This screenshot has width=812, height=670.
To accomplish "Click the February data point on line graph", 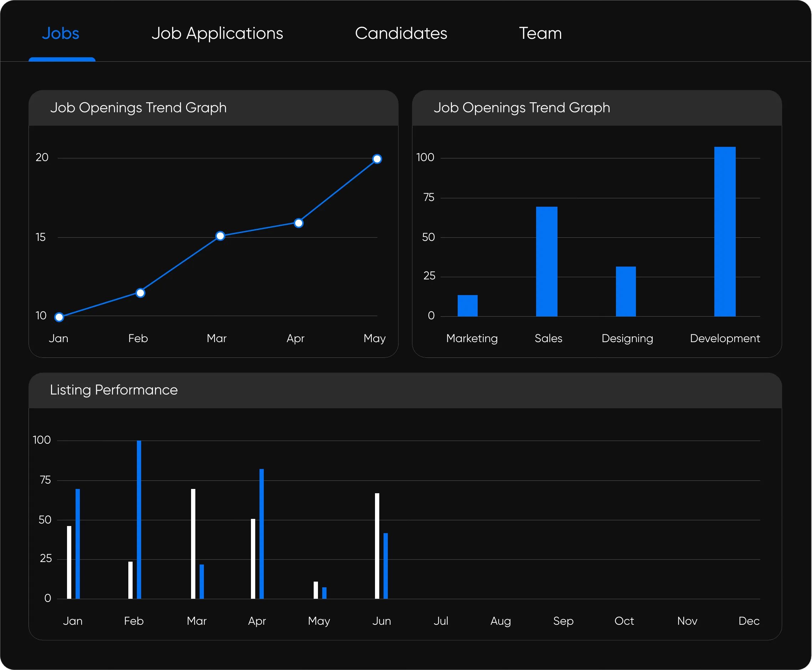I will 140,293.
